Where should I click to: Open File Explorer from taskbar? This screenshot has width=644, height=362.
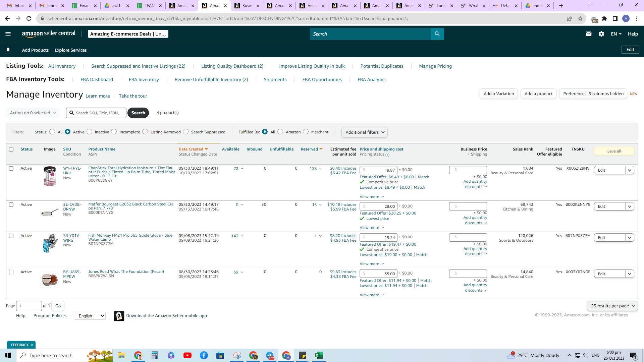[x=121, y=355]
